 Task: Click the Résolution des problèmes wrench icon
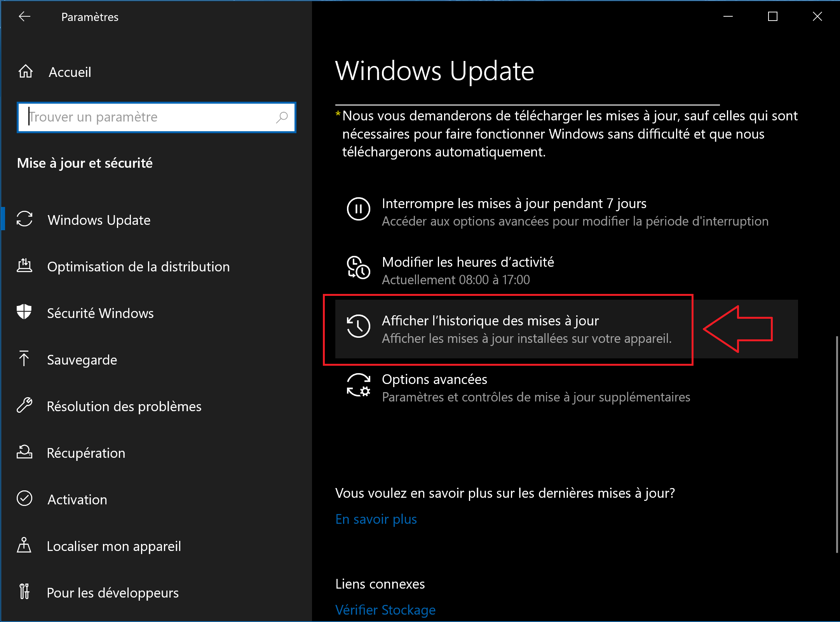click(24, 406)
